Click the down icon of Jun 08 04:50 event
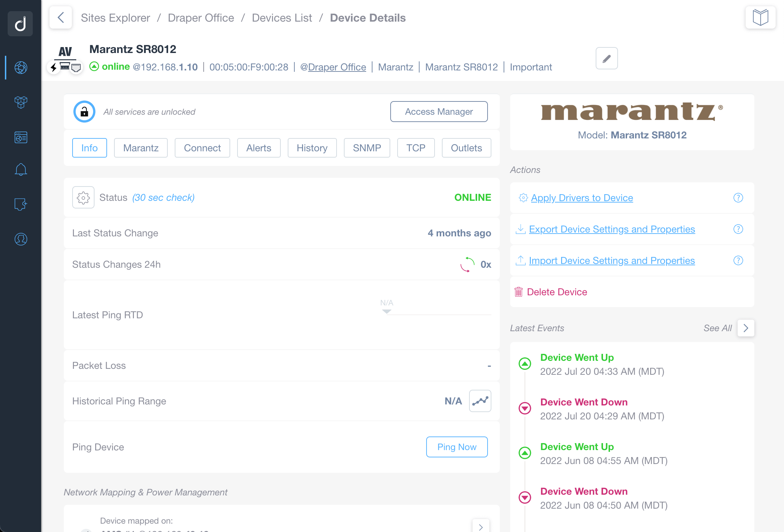 point(525,497)
